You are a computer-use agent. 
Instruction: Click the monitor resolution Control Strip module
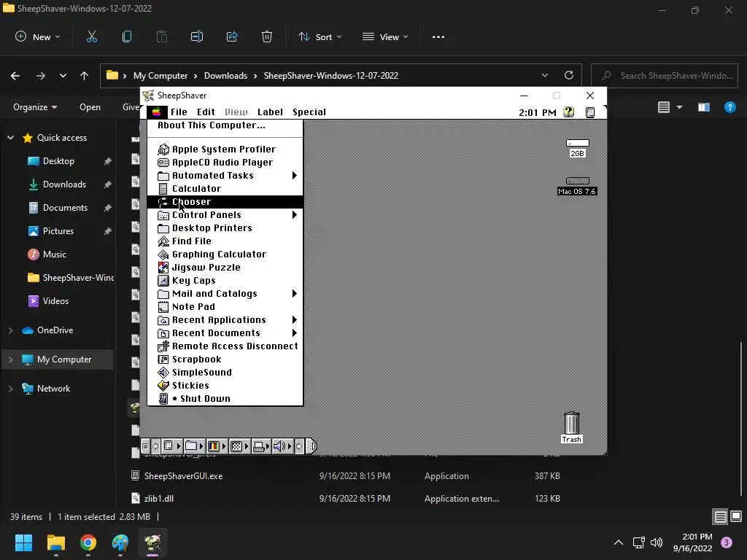tap(239, 446)
